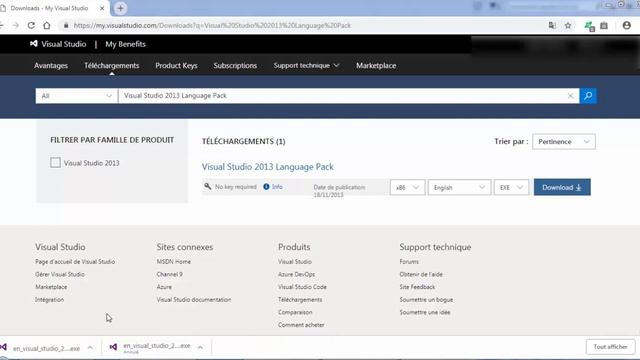Image resolution: width=640 pixels, height=360 pixels.
Task: Go to the Téléchargements tab
Action: point(111,65)
